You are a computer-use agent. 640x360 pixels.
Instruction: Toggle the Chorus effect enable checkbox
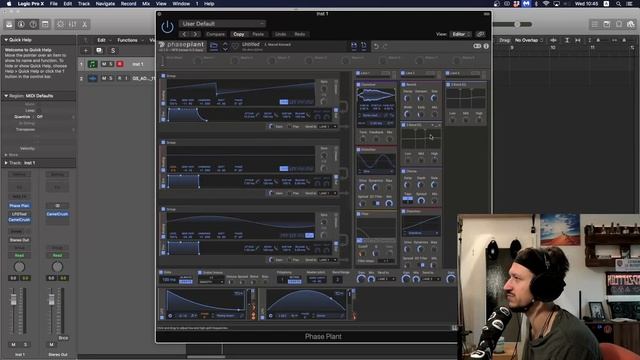tap(403, 171)
